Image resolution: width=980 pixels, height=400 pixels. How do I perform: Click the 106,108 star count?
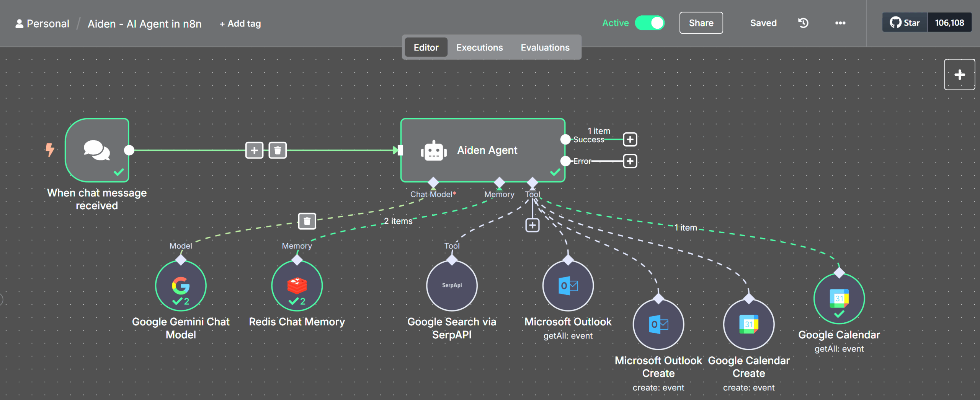coord(949,23)
